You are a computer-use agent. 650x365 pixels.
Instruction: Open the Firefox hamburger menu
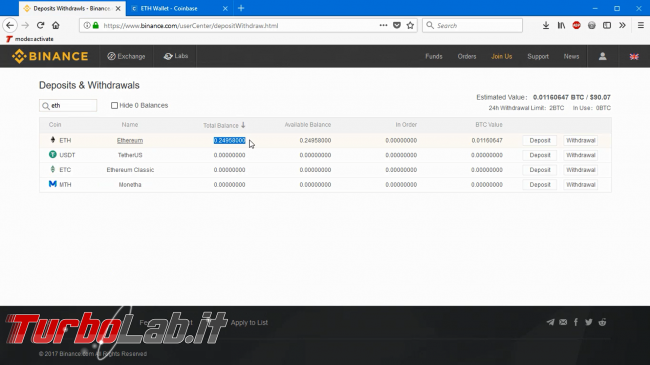pos(640,25)
